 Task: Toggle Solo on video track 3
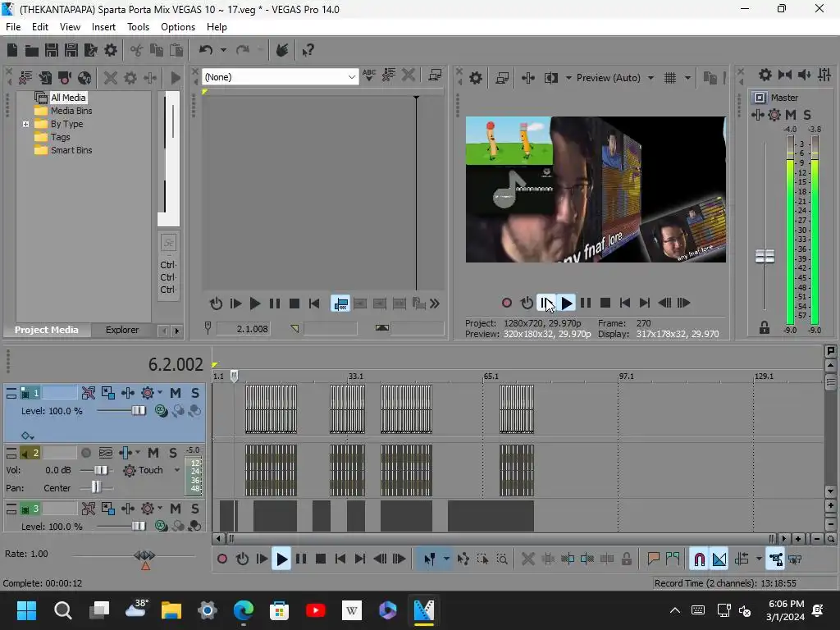195,509
